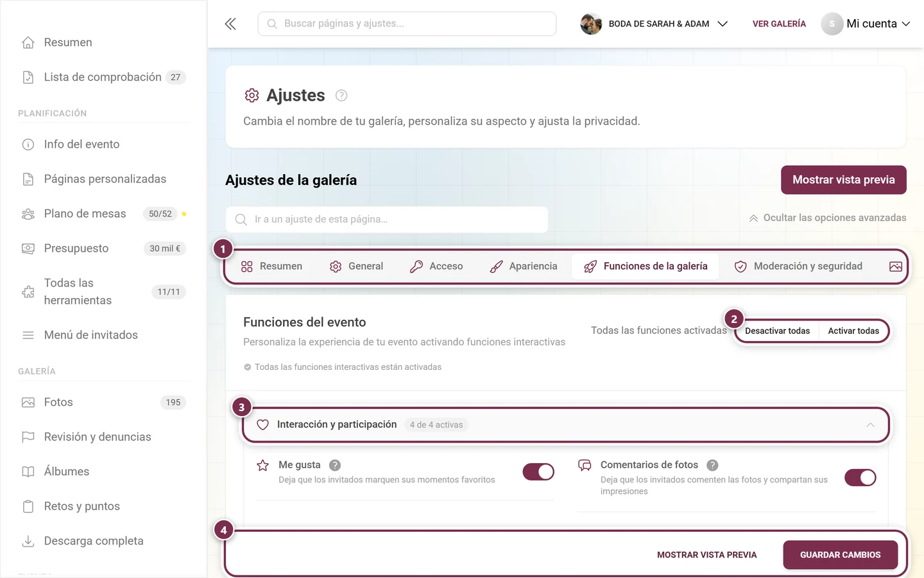Click the book icon for Álbumes
The image size is (924, 578).
pyautogui.click(x=28, y=471)
